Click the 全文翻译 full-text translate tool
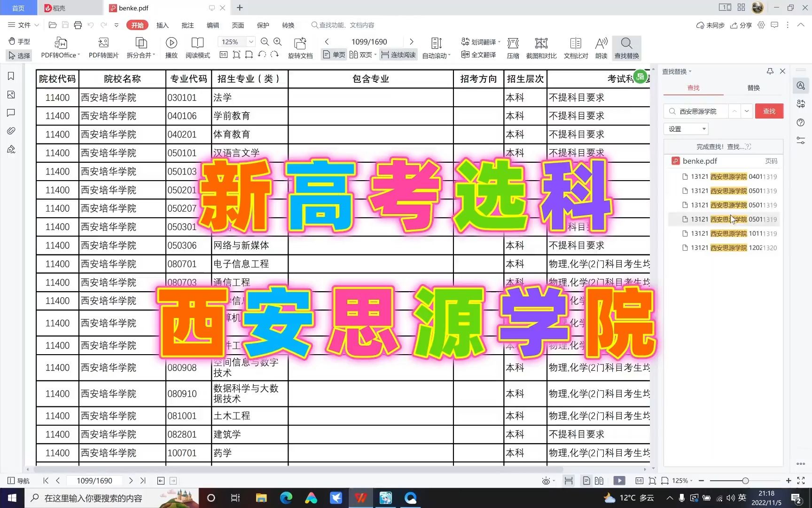 479,55
